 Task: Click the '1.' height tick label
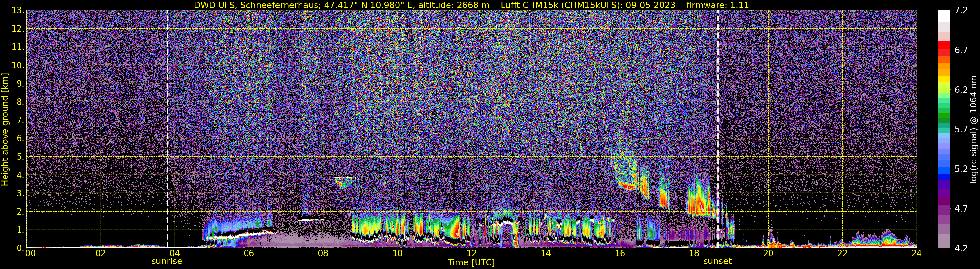pyautogui.click(x=20, y=230)
